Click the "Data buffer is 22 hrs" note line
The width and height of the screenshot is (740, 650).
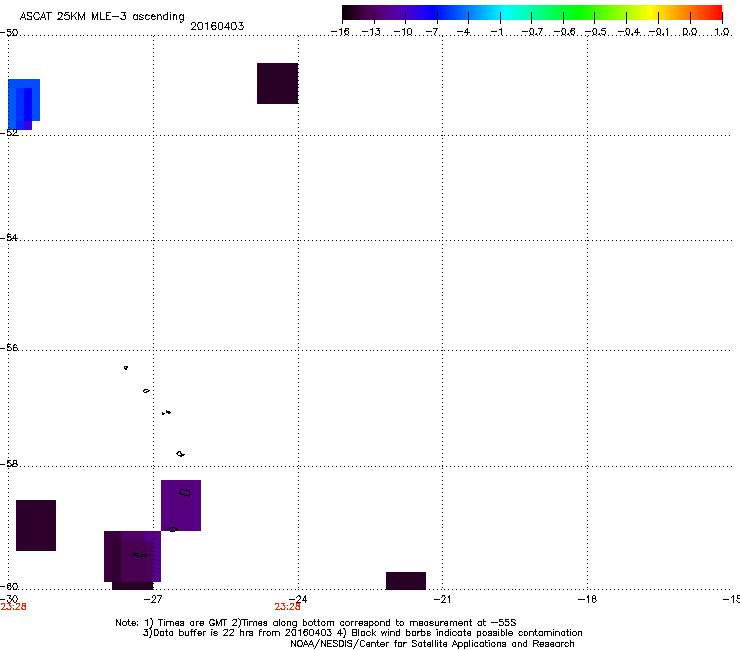pyautogui.click(x=362, y=633)
